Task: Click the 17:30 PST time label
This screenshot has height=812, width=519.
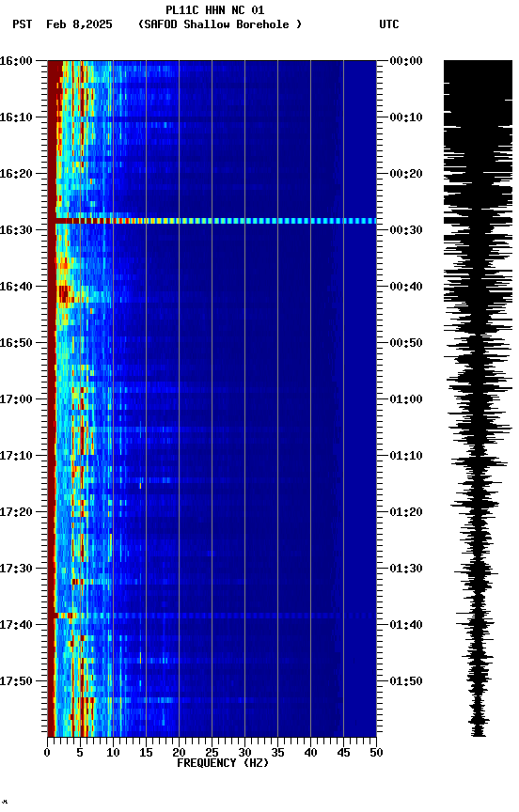Action: coord(16,570)
